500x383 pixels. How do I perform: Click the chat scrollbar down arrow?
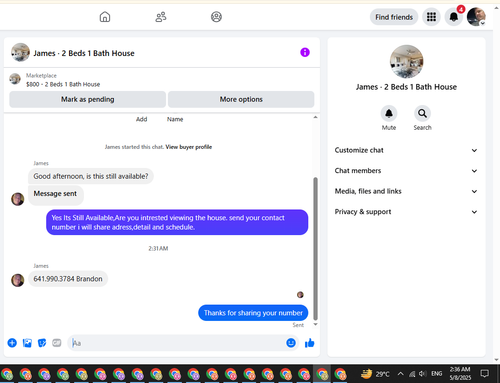coord(315,324)
